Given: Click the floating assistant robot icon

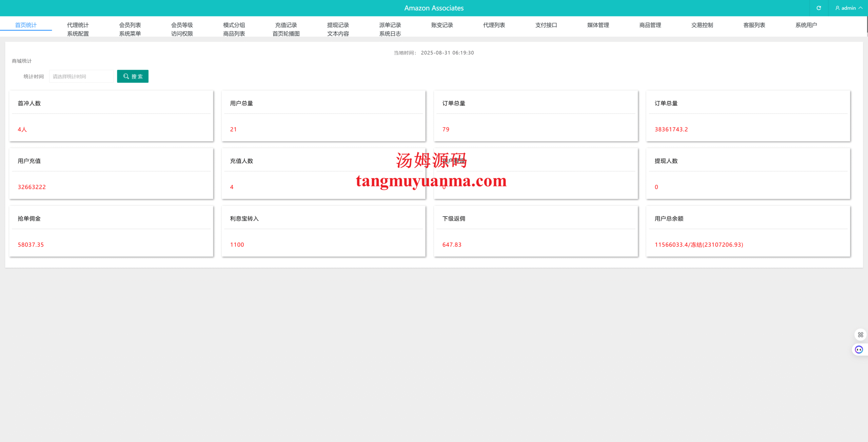Looking at the screenshot, I should point(859,350).
